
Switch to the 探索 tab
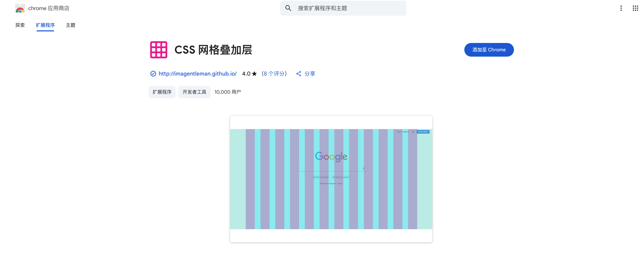[20, 25]
